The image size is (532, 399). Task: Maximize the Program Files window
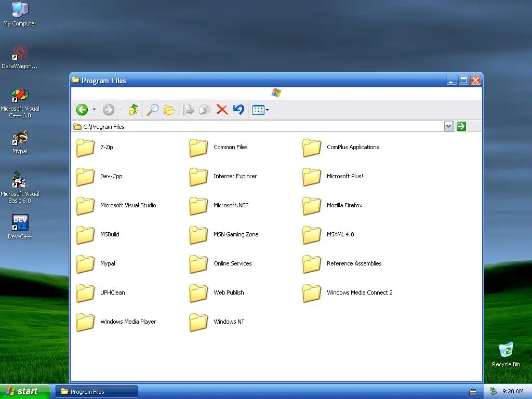(x=463, y=81)
